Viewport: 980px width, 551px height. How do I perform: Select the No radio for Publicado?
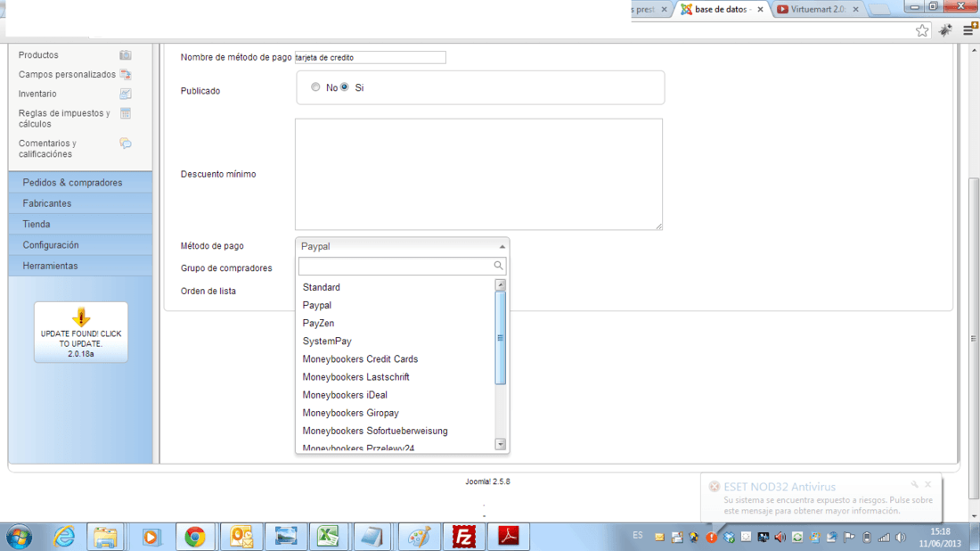[x=315, y=87]
